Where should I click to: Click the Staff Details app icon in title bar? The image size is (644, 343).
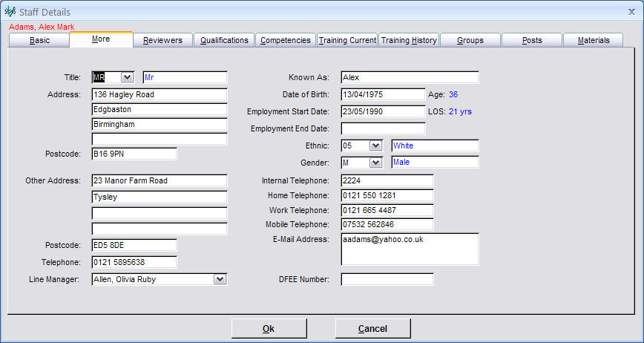(x=10, y=11)
